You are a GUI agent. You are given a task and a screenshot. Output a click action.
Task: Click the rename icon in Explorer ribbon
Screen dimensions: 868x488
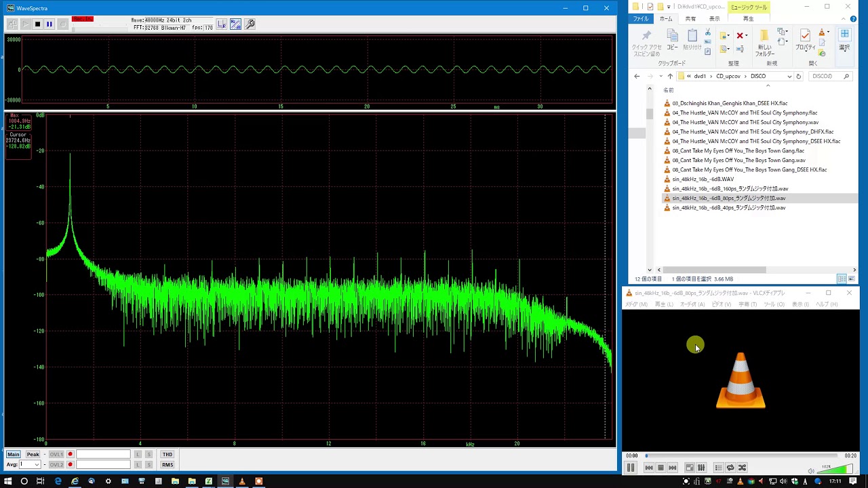click(740, 49)
